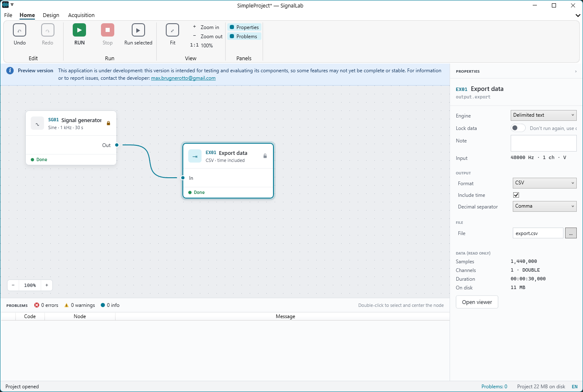Image resolution: width=583 pixels, height=392 pixels.
Task: Open the developer email link
Action: [x=183, y=78]
